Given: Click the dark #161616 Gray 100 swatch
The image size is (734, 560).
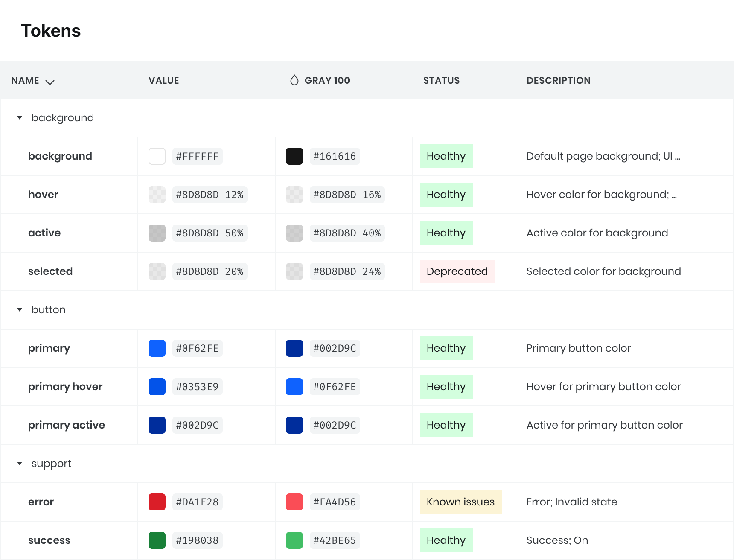Looking at the screenshot, I should tap(294, 156).
